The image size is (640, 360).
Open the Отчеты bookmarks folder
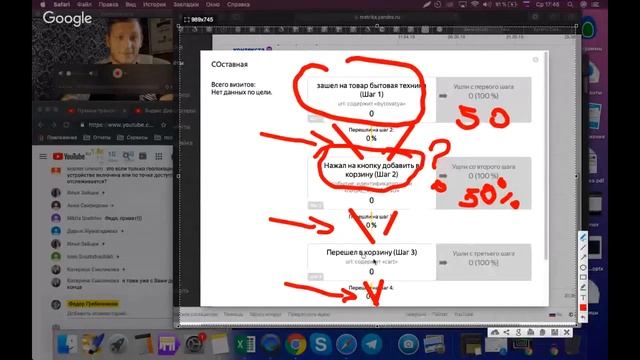click(98, 138)
